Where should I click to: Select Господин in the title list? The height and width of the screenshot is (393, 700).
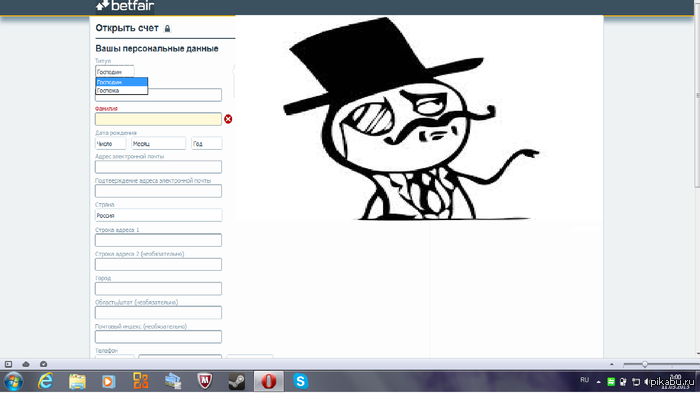pyautogui.click(x=121, y=82)
